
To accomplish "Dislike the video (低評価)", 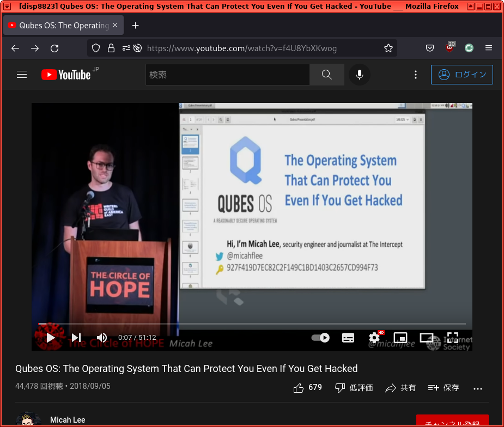I will click(x=354, y=388).
